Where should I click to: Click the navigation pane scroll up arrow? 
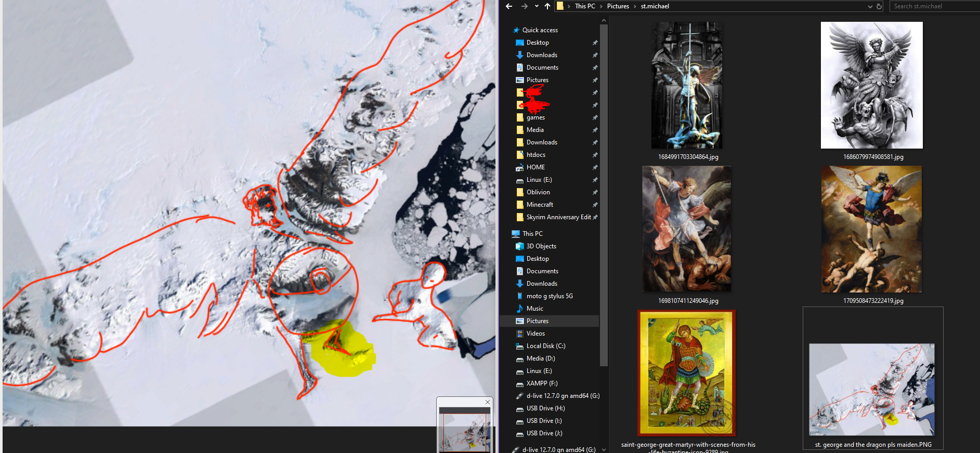604,21
